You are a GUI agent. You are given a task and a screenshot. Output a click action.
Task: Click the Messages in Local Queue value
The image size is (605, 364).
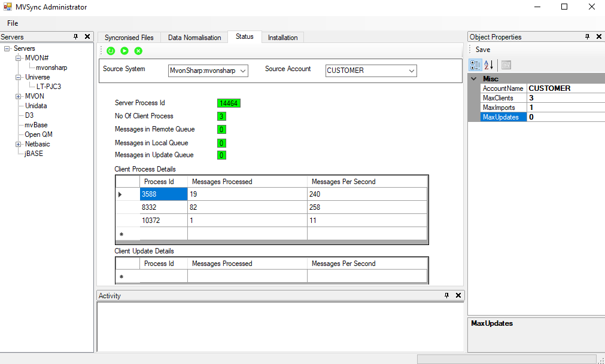point(221,143)
